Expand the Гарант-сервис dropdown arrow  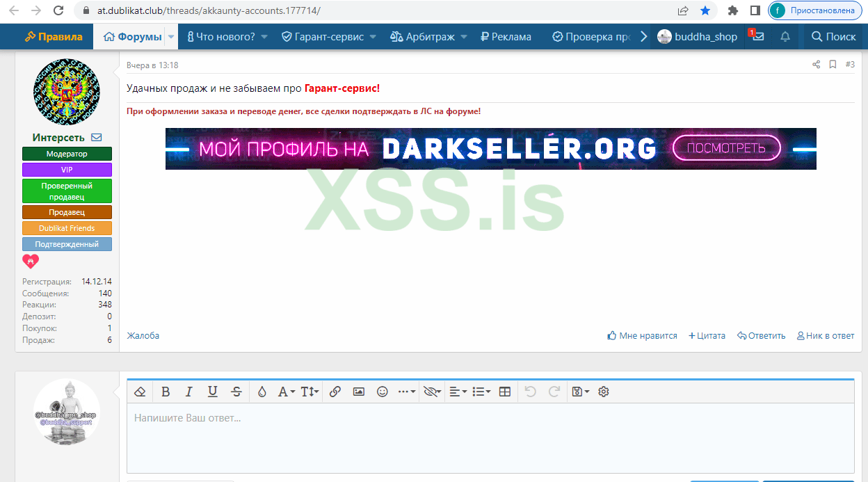pos(373,37)
